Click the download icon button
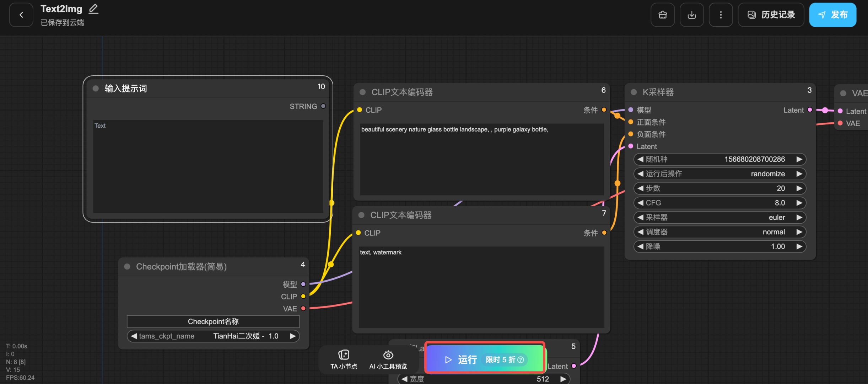The width and height of the screenshot is (868, 384). coord(692,15)
